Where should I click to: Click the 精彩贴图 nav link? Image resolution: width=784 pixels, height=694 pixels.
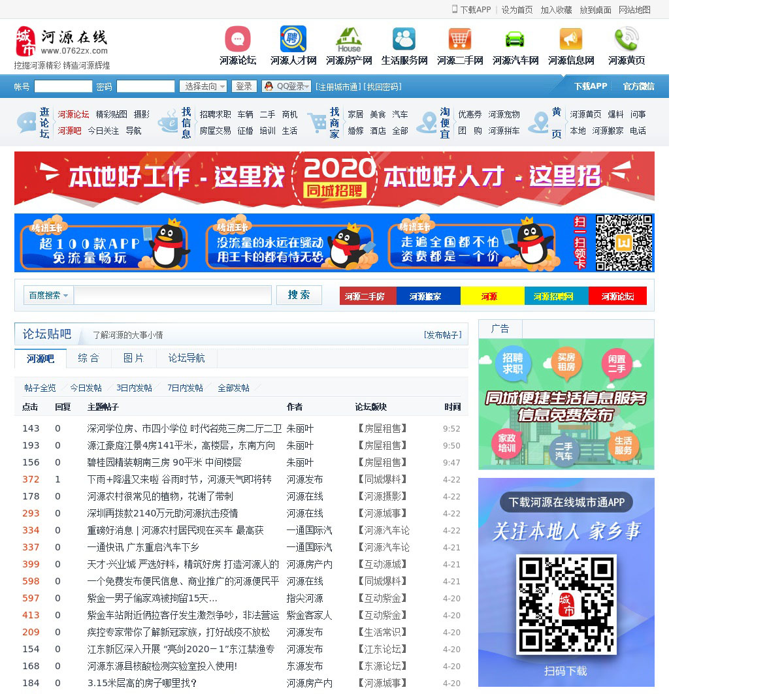coord(112,114)
